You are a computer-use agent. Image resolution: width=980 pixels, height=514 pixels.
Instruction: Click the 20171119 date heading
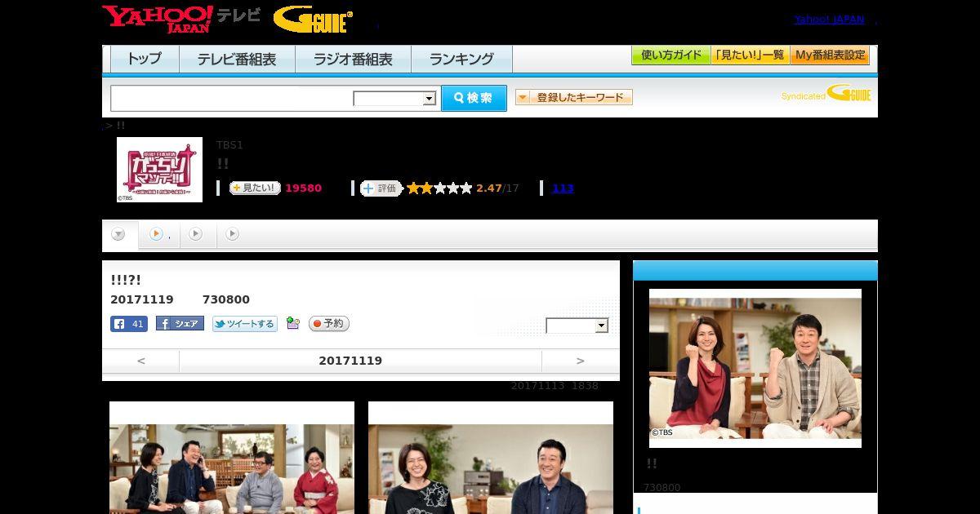click(x=350, y=361)
